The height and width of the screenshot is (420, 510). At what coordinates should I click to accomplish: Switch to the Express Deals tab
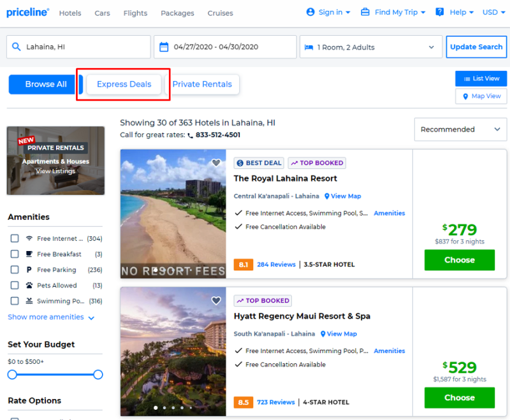(124, 84)
